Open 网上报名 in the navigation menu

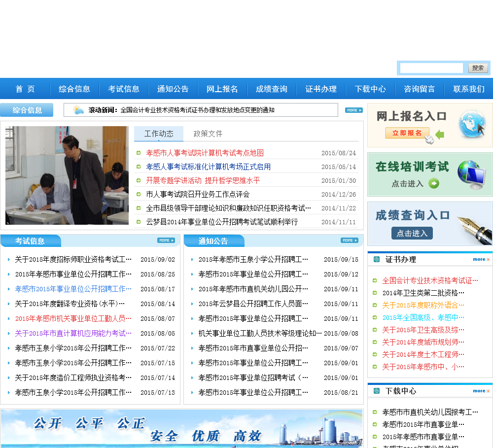click(x=222, y=89)
